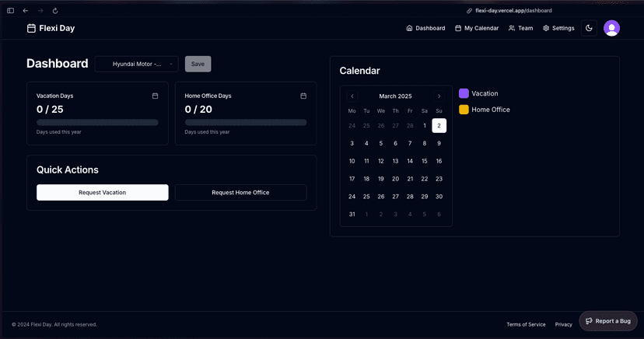
Task: Open the Terms of Service link
Action: coord(526,324)
